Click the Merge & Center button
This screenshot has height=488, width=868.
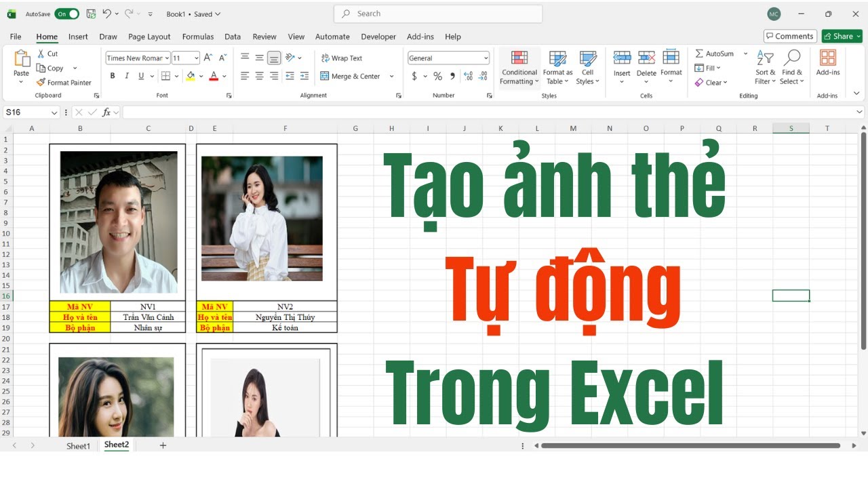(x=350, y=77)
